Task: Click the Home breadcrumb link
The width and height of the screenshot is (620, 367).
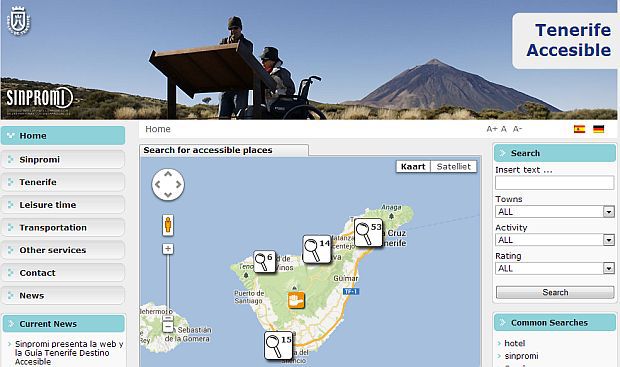Action: (x=158, y=129)
